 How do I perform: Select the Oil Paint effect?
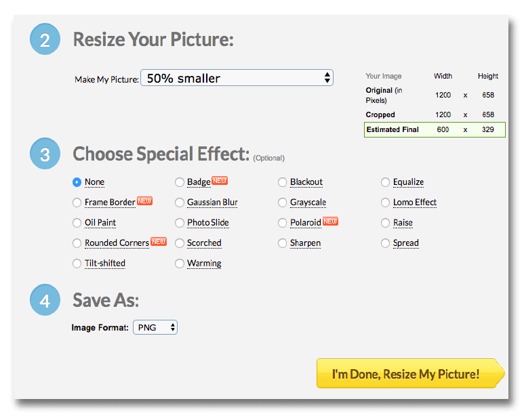tap(77, 223)
